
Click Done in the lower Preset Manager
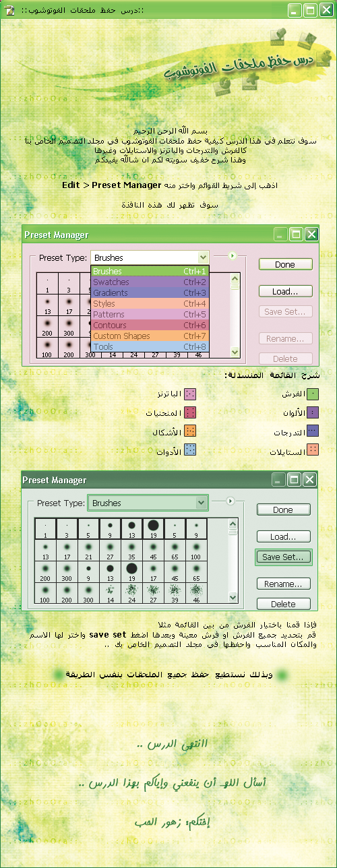(x=283, y=509)
